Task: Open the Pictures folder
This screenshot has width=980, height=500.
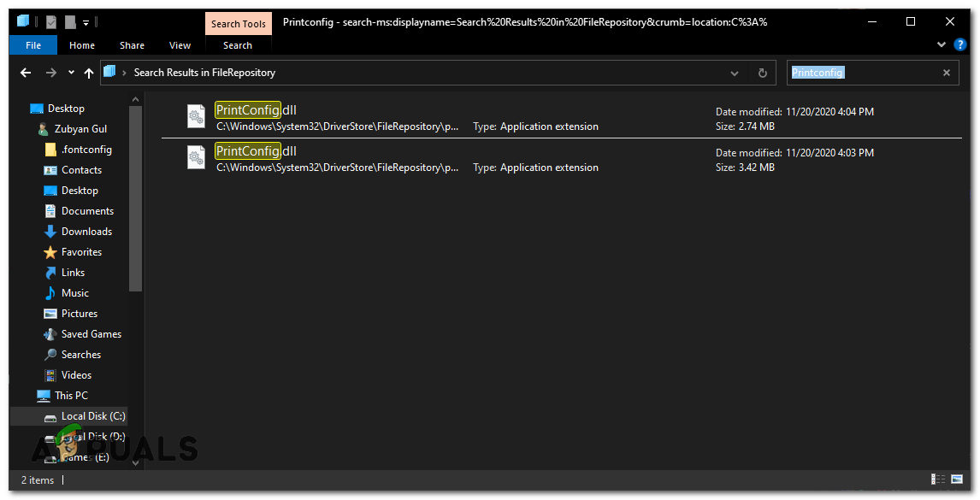Action: [80, 314]
